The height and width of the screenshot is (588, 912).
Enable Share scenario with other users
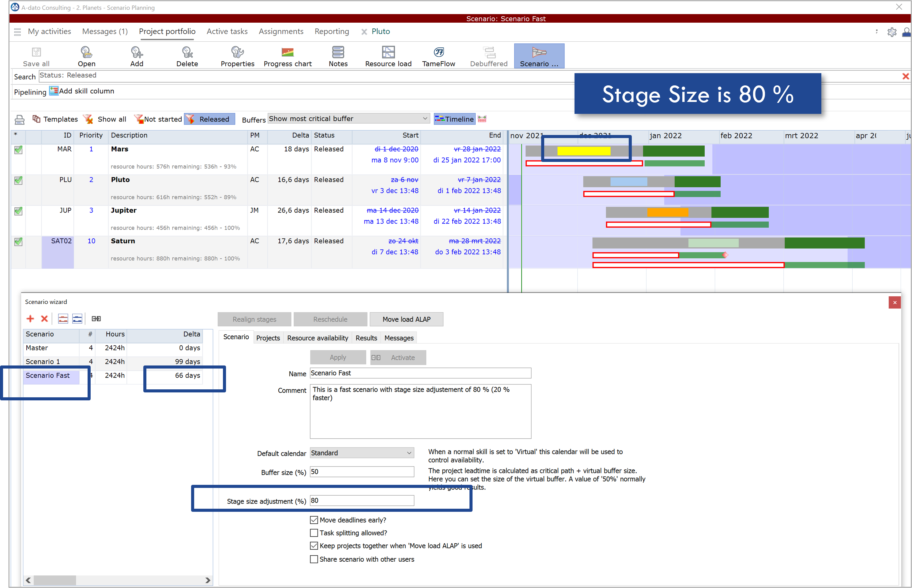pos(314,559)
